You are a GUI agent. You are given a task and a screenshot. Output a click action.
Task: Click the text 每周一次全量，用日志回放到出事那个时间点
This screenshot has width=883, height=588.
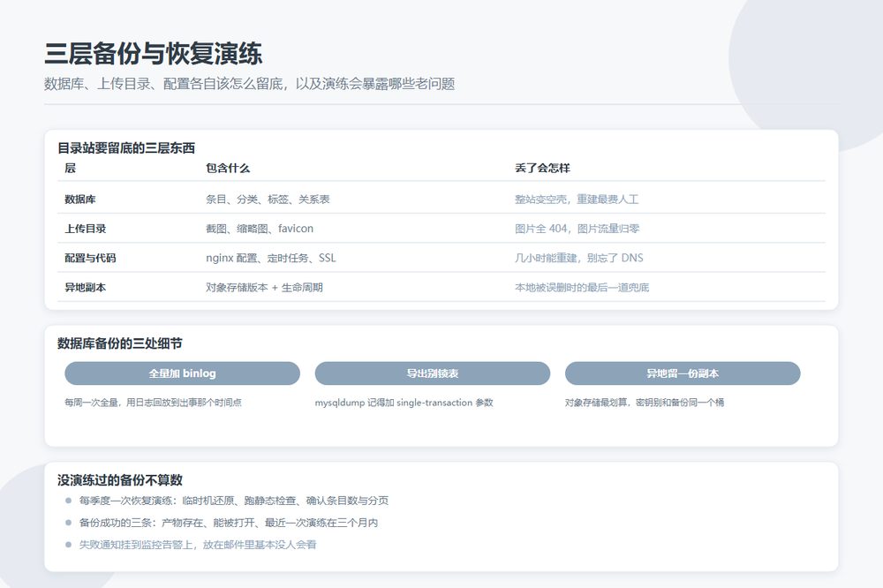coord(153,402)
